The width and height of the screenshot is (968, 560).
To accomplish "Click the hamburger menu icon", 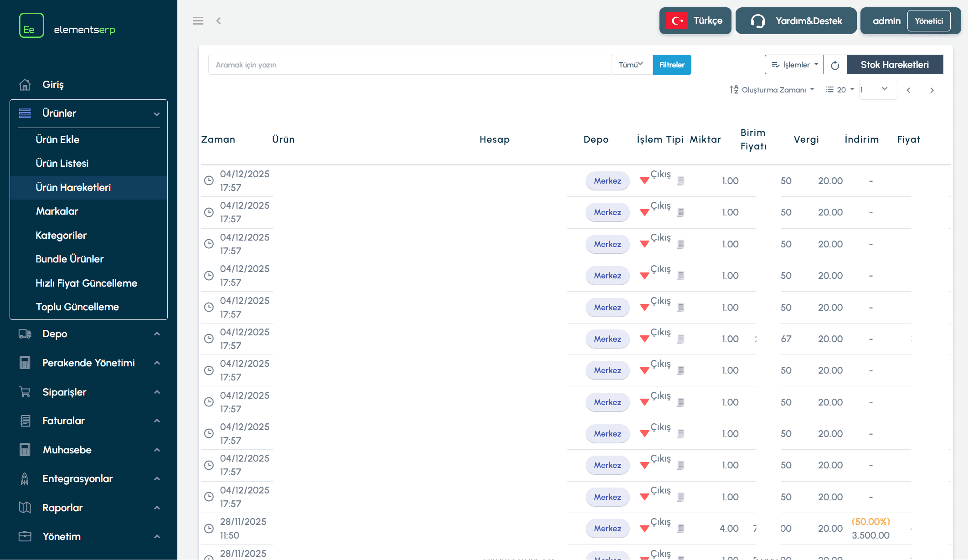I will click(198, 21).
